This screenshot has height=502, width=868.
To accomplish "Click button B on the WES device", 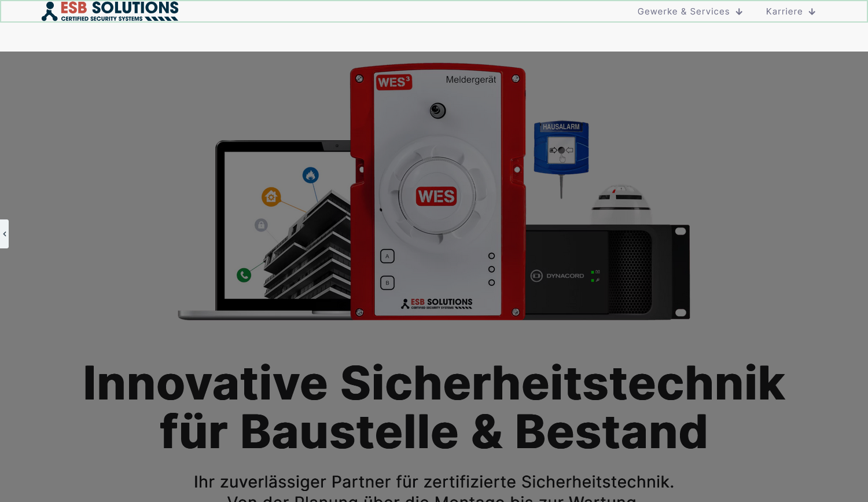I will tap(387, 283).
